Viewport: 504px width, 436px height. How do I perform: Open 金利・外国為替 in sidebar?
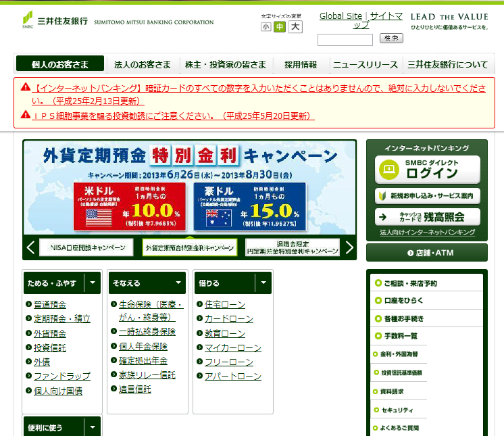click(x=399, y=354)
